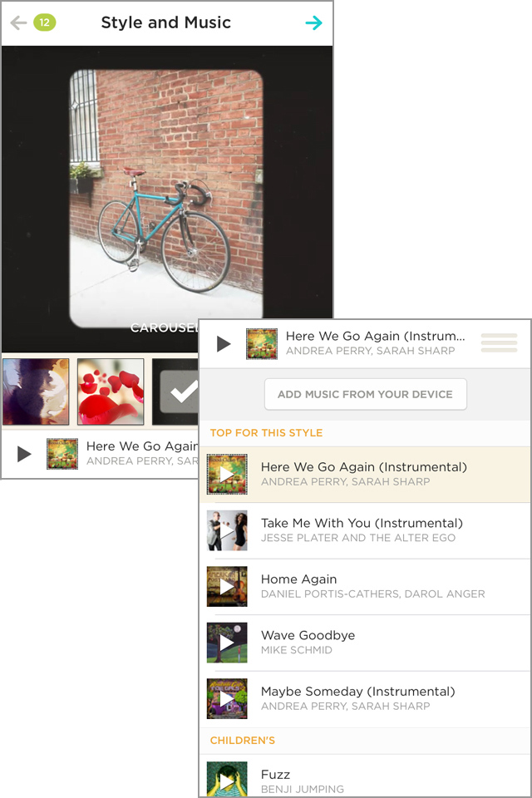The width and height of the screenshot is (532, 798).
Task: Choose the white bird style thumbnail
Action: click(x=36, y=392)
